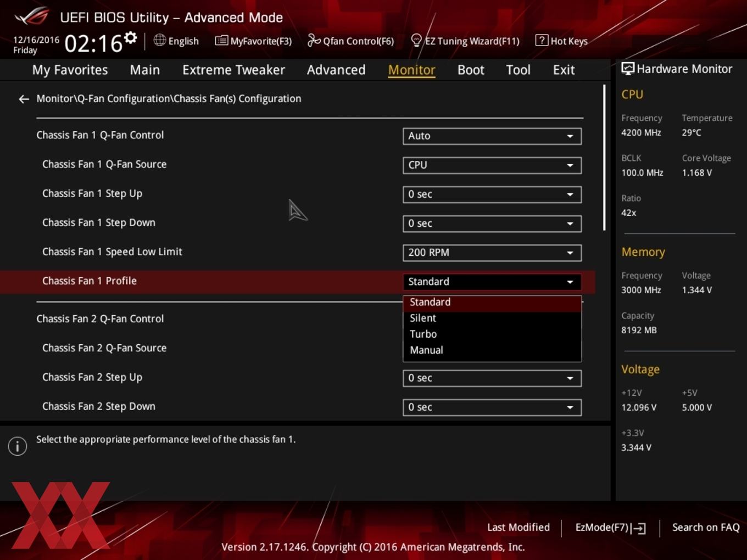Open the Extreme Tweaker tab
This screenshot has height=560, width=747.
233,70
